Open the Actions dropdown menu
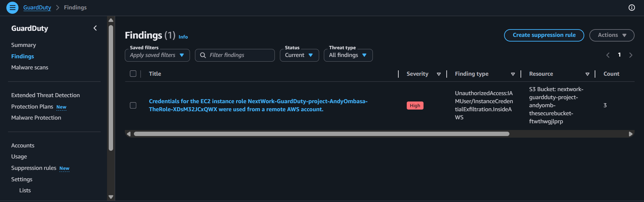Image resolution: width=644 pixels, height=202 pixels. (x=612, y=35)
